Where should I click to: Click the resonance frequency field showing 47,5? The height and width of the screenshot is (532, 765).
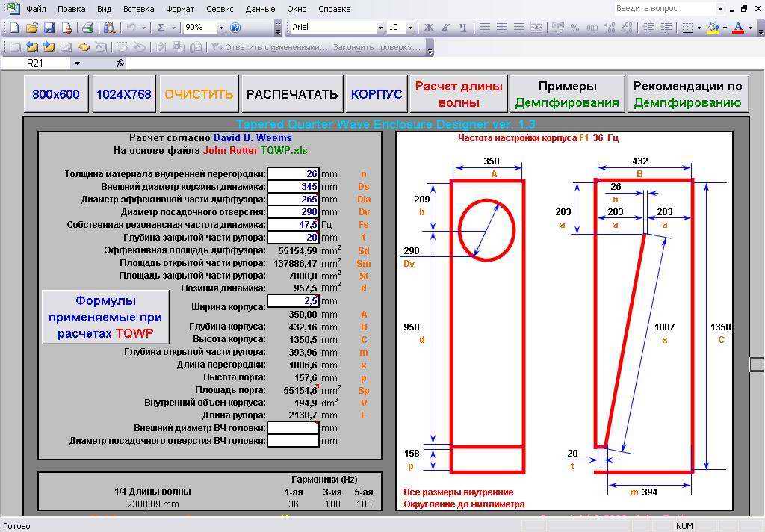293,224
